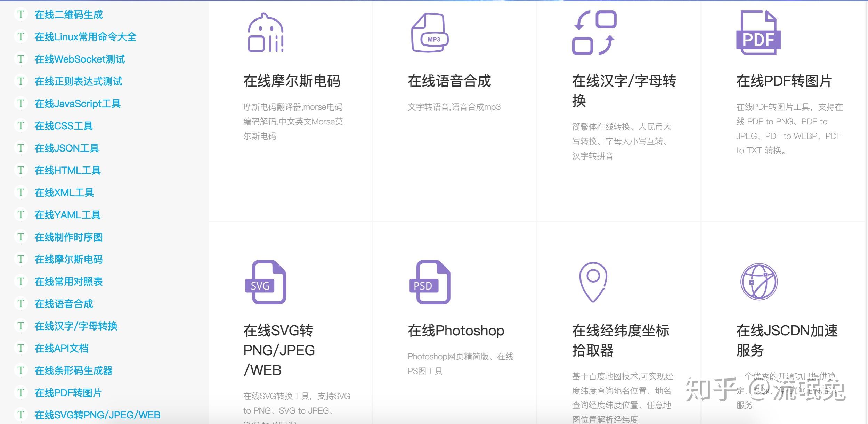Select 在线正则表达式测试 sidebar link
Image resolution: width=868 pixels, height=424 pixels.
click(x=78, y=81)
